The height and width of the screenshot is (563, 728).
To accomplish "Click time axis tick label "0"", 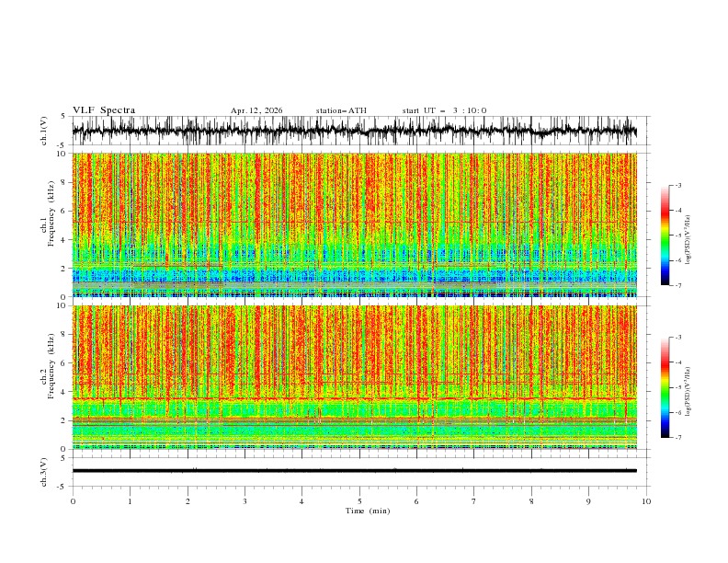I will pyautogui.click(x=73, y=501).
